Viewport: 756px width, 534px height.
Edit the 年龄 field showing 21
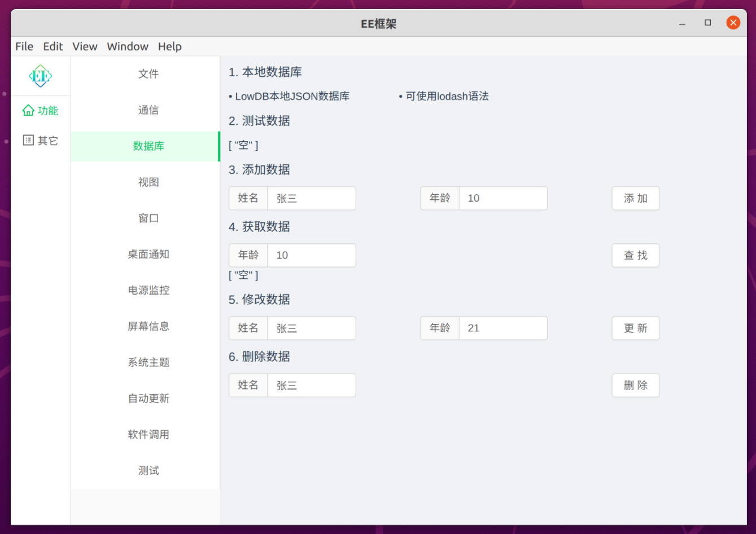tap(502, 328)
